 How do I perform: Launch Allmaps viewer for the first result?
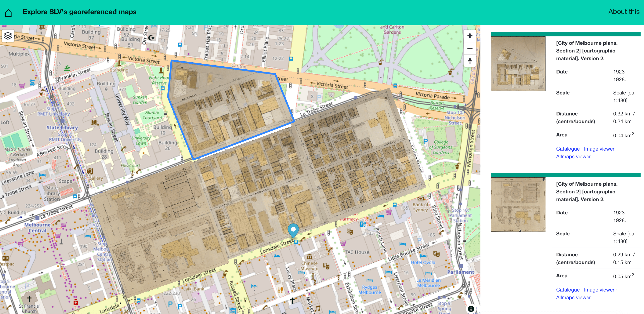(573, 156)
